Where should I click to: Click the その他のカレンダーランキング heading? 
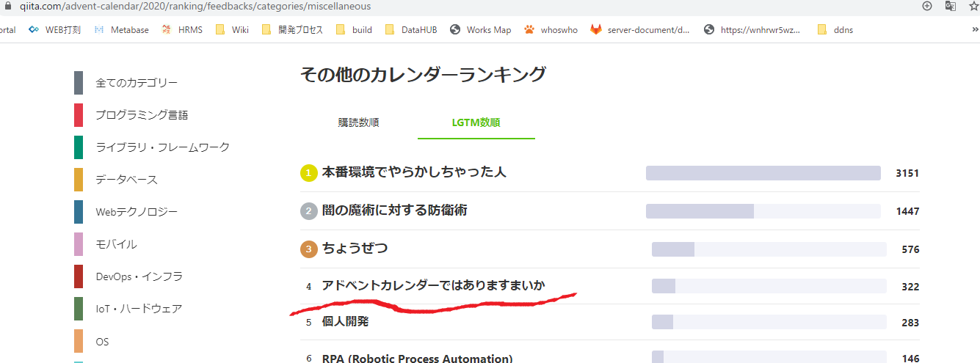424,75
